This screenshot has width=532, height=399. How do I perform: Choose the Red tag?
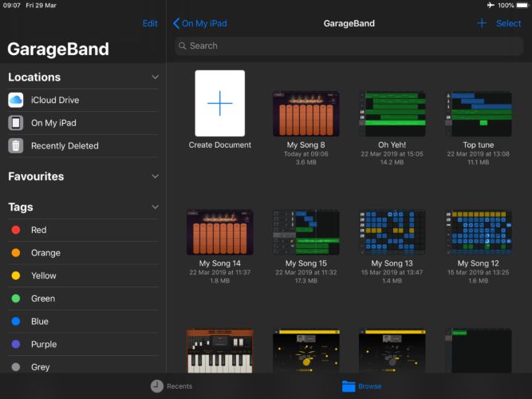click(38, 230)
